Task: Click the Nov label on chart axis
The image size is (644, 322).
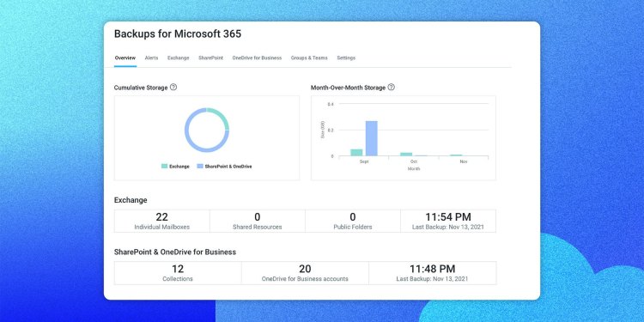Action: click(x=464, y=161)
